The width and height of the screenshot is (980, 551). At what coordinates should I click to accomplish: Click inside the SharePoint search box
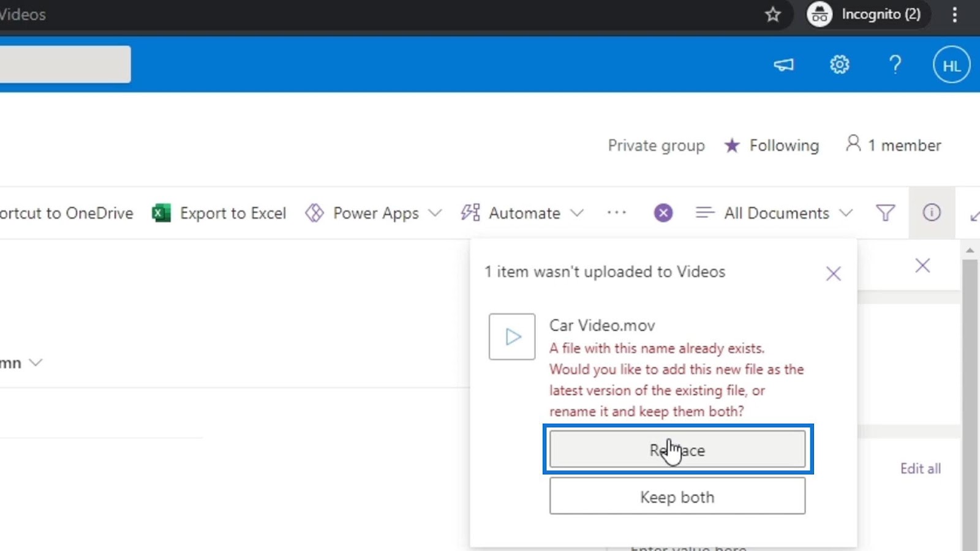coord(65,64)
